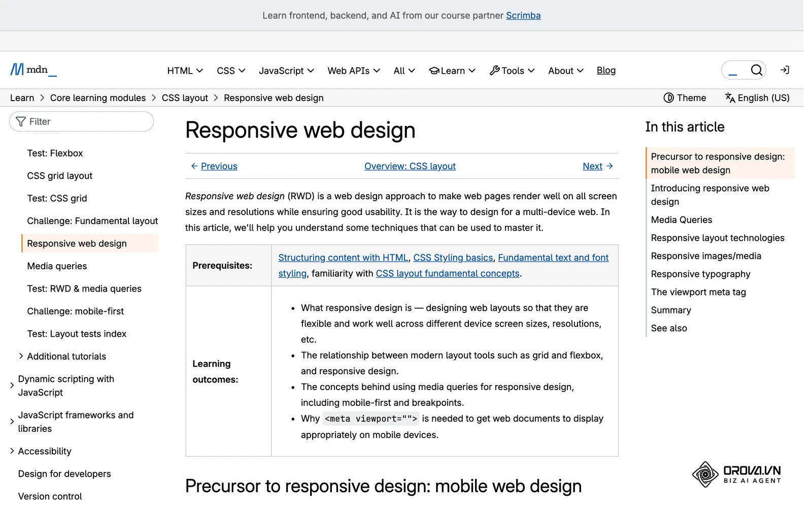
Task: Open CSS layout fundamental concepts link
Action: coord(448,273)
